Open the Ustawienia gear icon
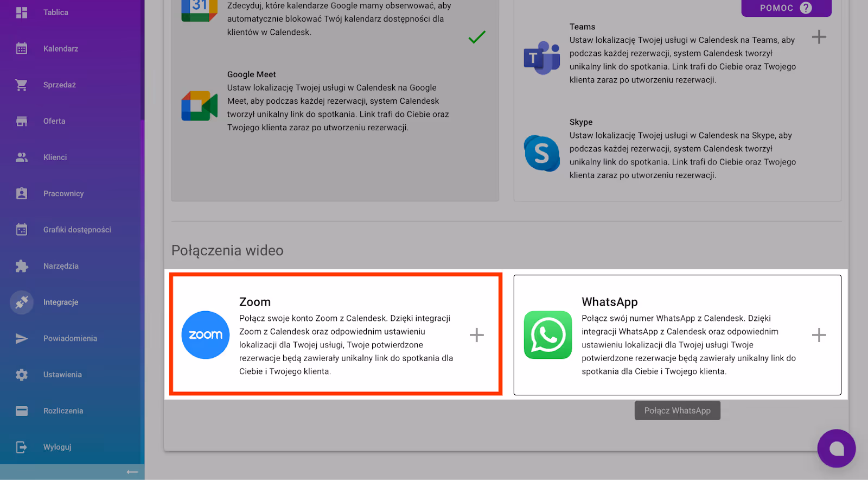Viewport: 868px width, 480px height. (x=22, y=375)
